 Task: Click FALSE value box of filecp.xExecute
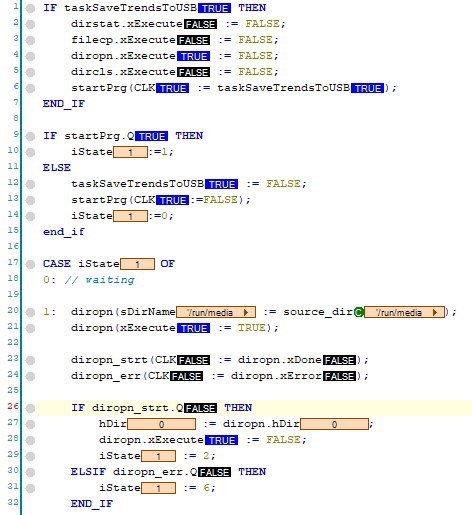click(193, 40)
